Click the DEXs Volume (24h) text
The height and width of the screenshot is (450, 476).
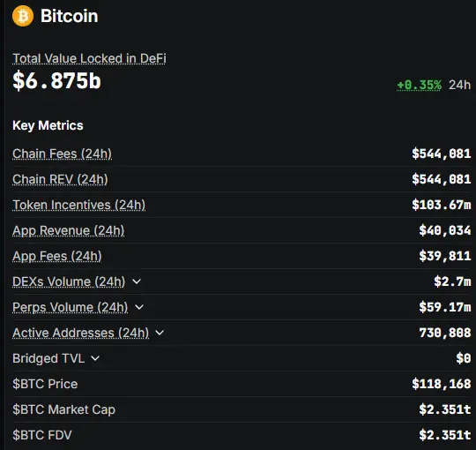point(69,281)
